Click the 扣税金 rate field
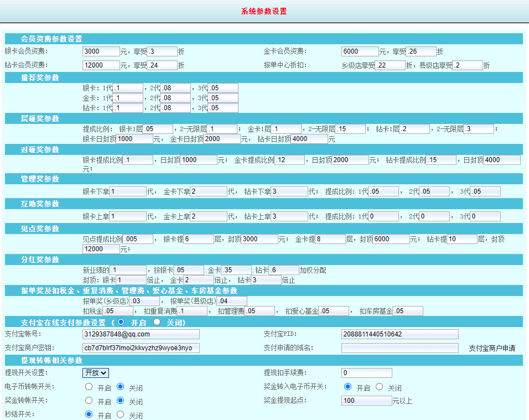Viewport: 529px width, 420px height. (x=118, y=311)
